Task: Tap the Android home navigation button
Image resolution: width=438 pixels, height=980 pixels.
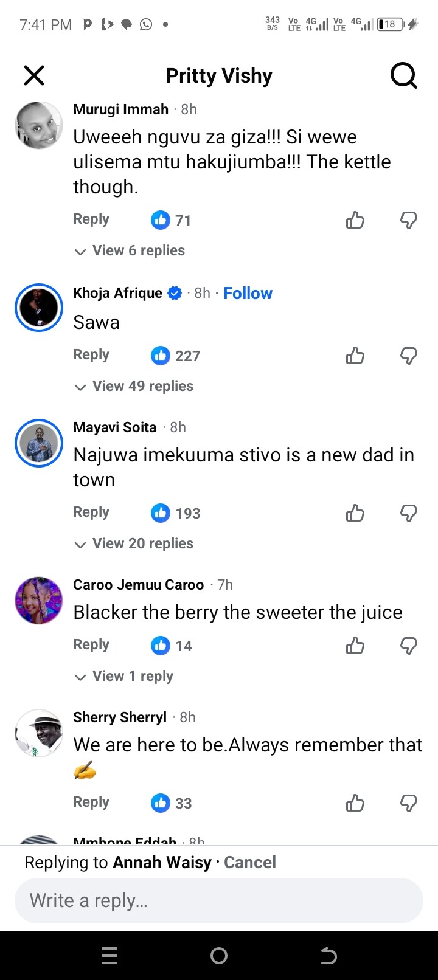Action: (219, 956)
